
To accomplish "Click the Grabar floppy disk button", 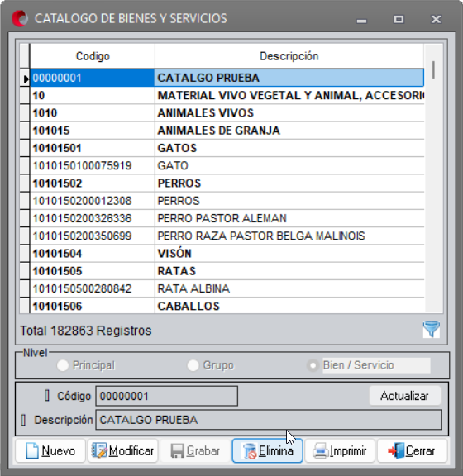I will coord(195,451).
